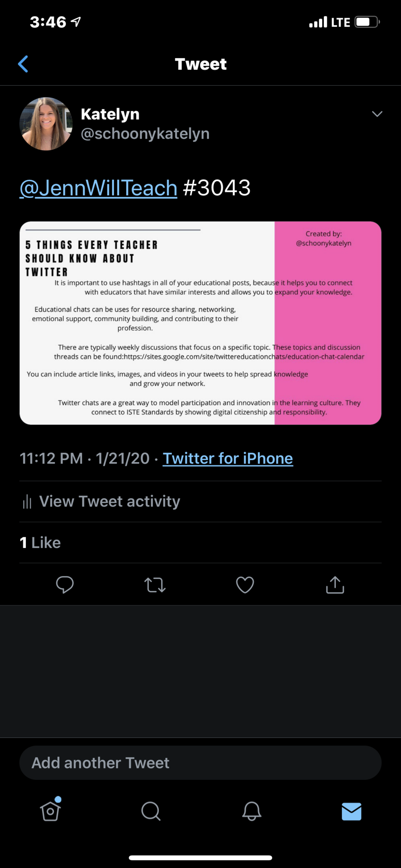Tap the Katelyn display name
The height and width of the screenshot is (868, 401).
coord(110,114)
